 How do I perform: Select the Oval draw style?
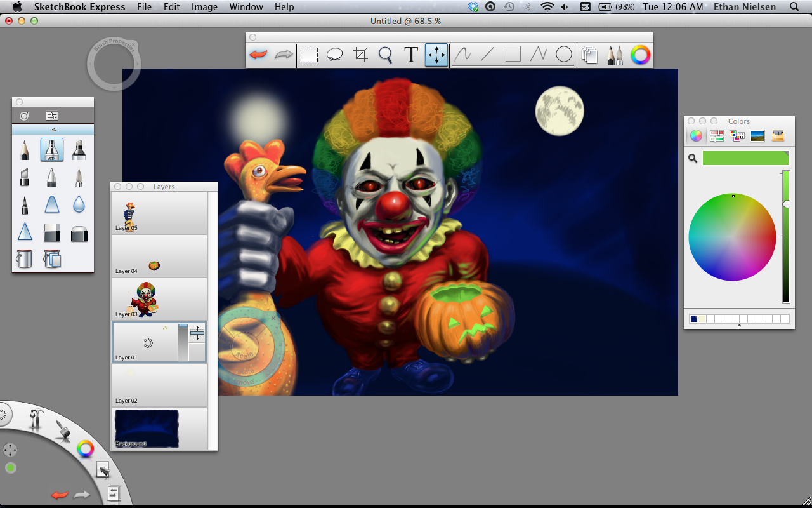[564, 55]
